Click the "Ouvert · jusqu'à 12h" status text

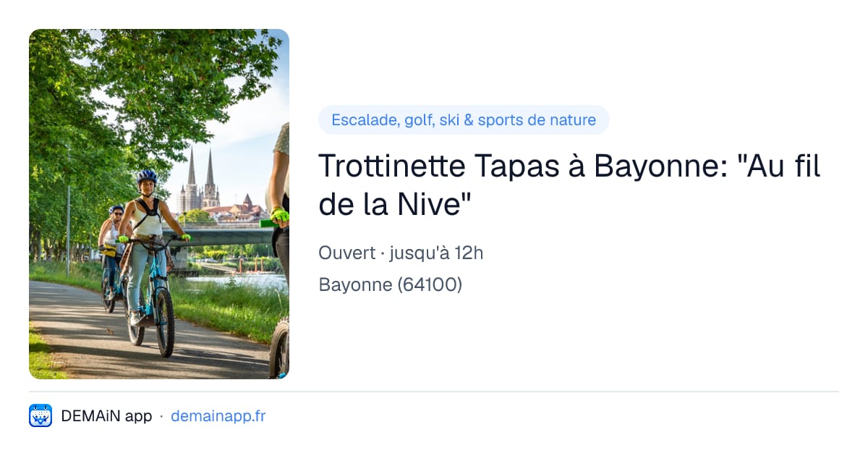[x=401, y=253]
